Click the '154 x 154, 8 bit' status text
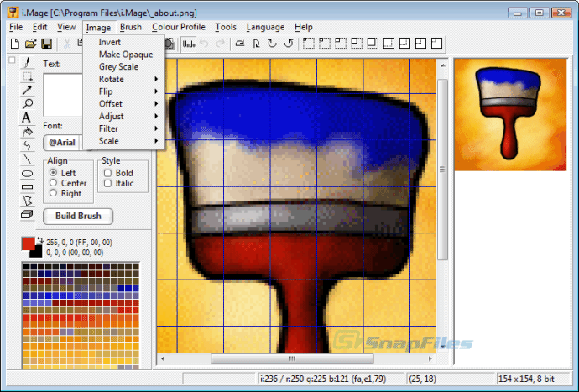This screenshot has width=579, height=392. point(526,379)
